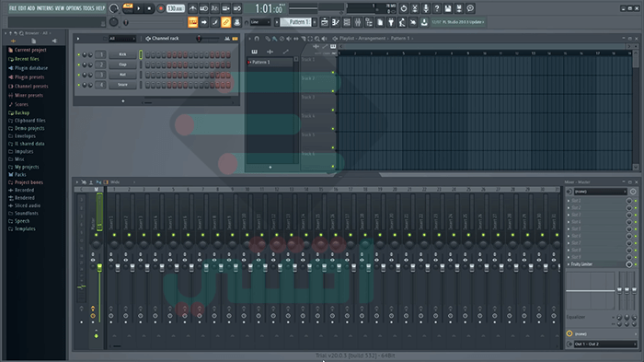Open the VIEW menu
The width and height of the screenshot is (644, 362).
pos(59,8)
